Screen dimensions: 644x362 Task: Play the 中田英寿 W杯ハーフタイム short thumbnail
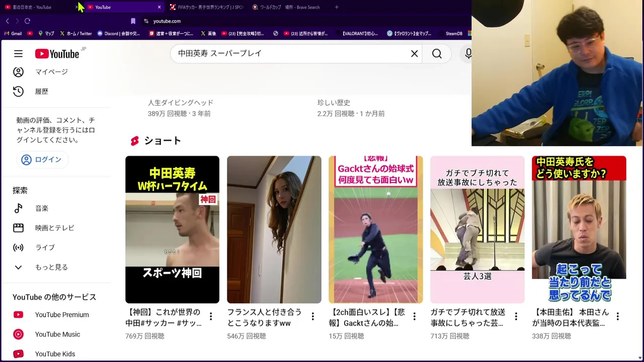172,229
